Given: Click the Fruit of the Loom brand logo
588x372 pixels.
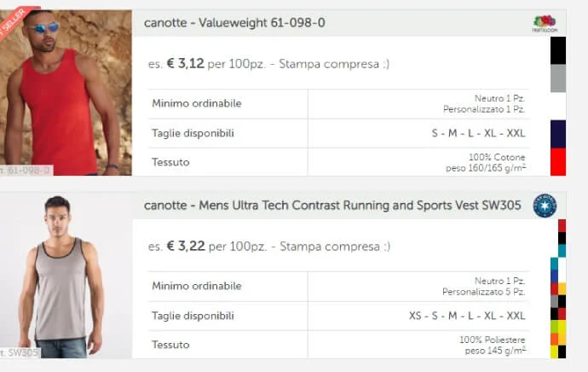Looking at the screenshot, I should coord(544,23).
